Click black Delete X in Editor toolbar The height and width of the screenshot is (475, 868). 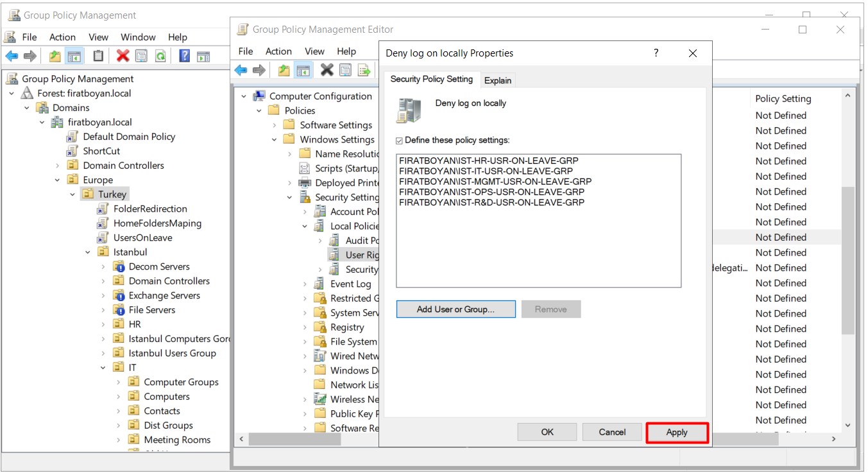(x=327, y=70)
